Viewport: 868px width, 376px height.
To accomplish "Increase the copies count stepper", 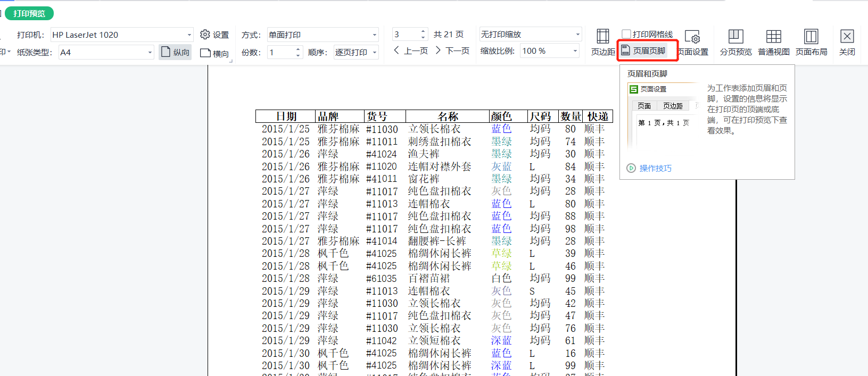I will tap(297, 49).
